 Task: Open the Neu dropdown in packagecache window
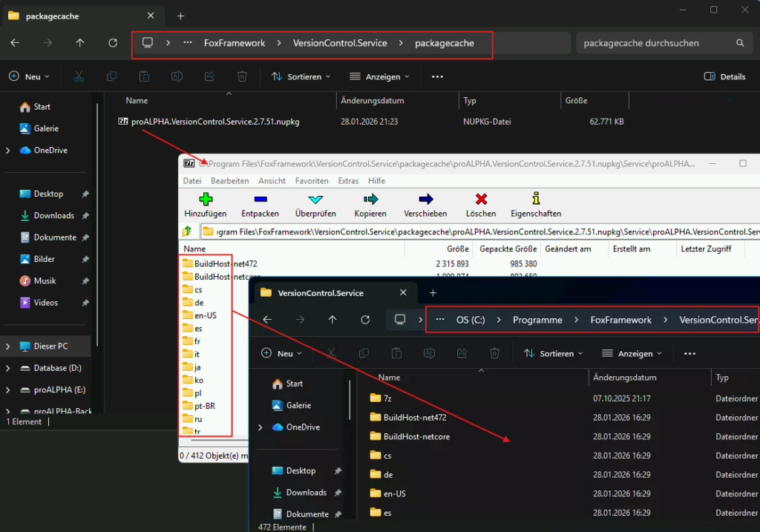pos(29,76)
